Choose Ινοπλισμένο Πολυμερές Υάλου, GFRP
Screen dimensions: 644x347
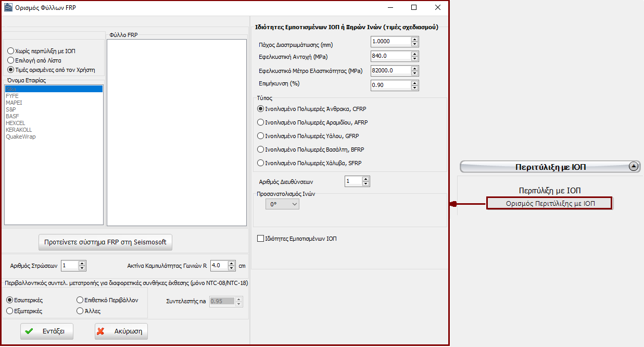point(261,136)
